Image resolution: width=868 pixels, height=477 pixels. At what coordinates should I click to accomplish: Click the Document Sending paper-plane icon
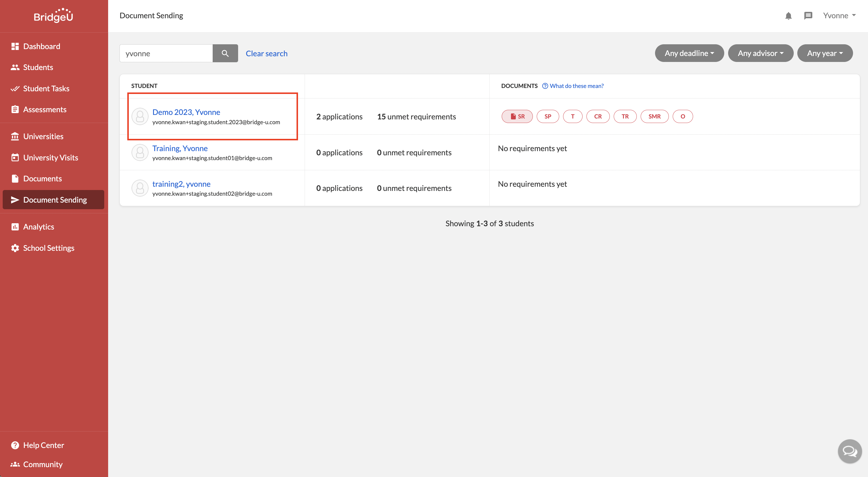click(15, 200)
